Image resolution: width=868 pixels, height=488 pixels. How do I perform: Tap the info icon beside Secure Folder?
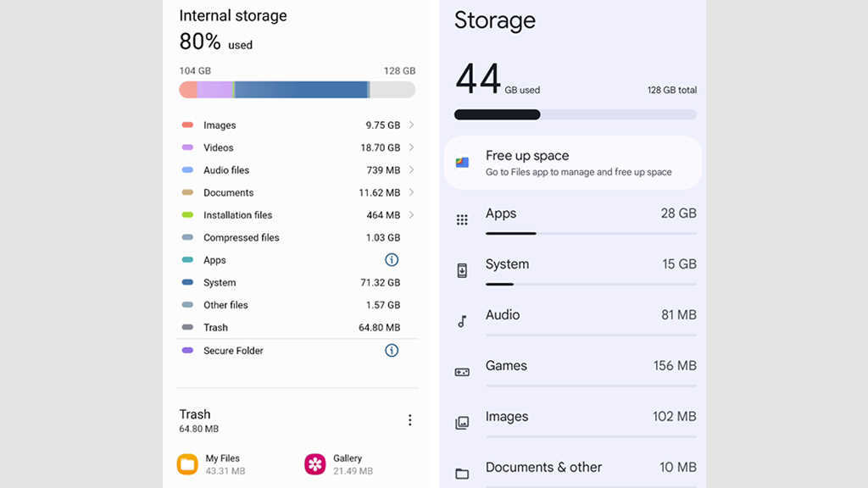click(x=392, y=350)
